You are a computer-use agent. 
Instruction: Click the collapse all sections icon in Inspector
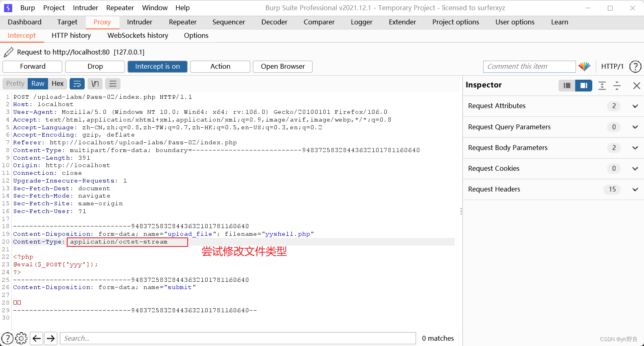tap(617, 85)
